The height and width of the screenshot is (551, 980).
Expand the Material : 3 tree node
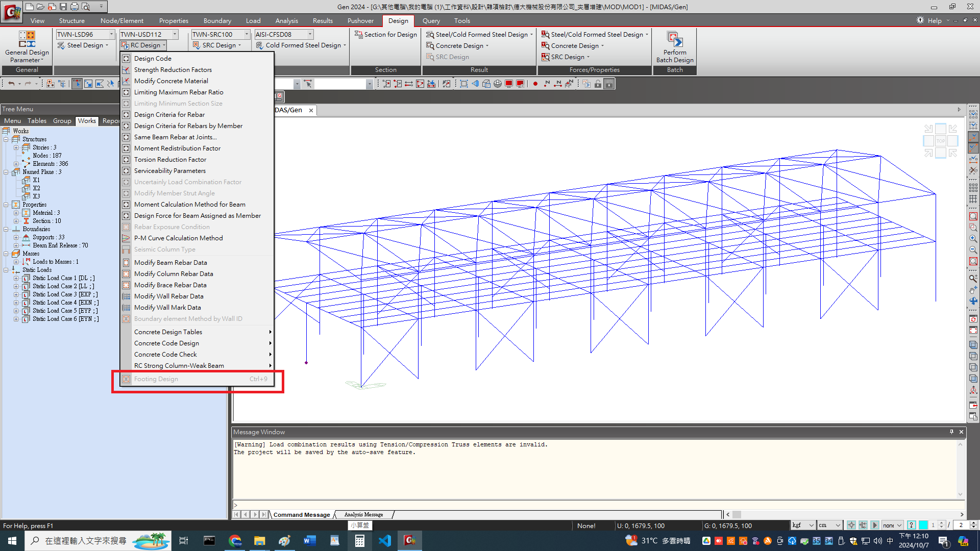coord(16,213)
